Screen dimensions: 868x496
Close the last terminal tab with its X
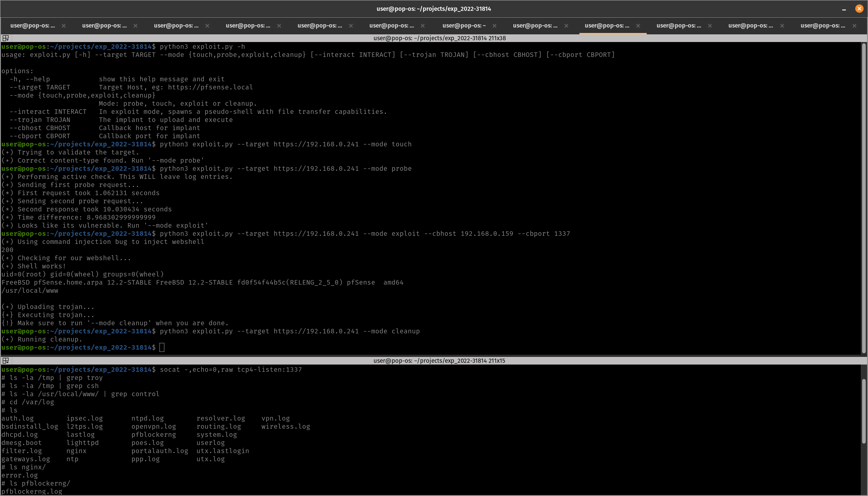(x=854, y=26)
